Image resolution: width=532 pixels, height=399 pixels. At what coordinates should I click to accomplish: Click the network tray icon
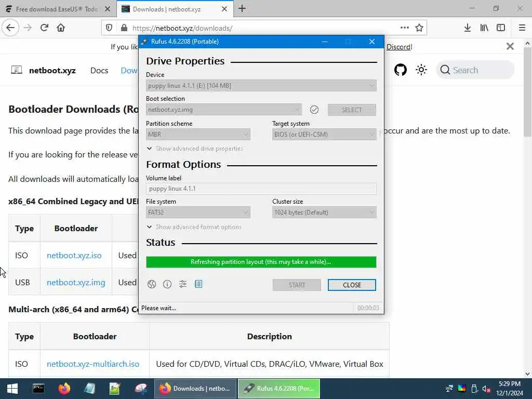tap(449, 389)
